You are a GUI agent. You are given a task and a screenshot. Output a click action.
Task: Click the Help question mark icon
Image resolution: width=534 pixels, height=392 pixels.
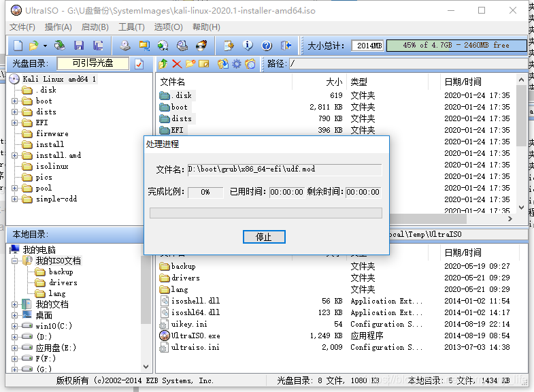click(x=267, y=46)
